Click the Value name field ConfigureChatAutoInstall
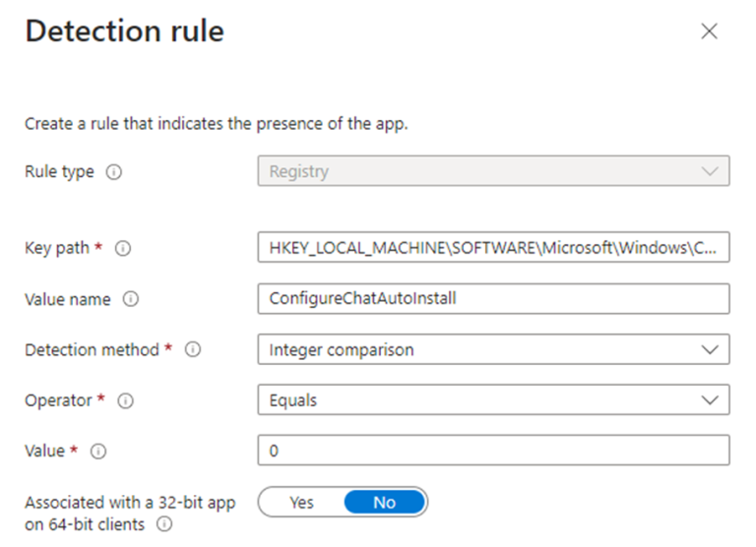The image size is (756, 547). coord(492,298)
